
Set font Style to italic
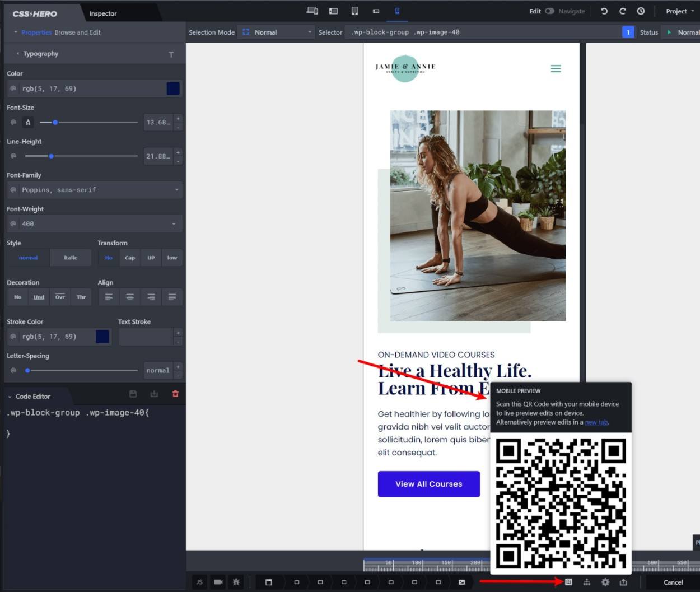pos(71,258)
